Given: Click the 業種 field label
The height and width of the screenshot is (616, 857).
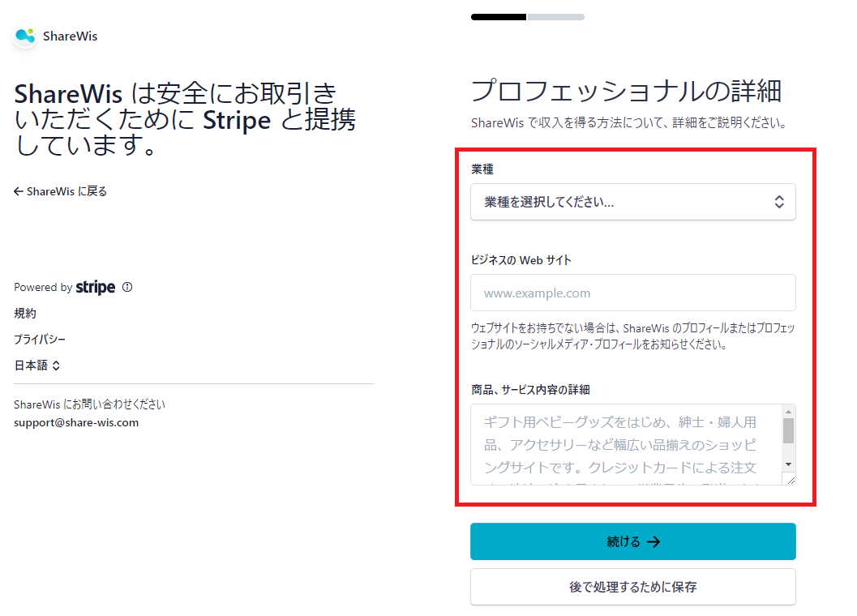Looking at the screenshot, I should coord(482,169).
